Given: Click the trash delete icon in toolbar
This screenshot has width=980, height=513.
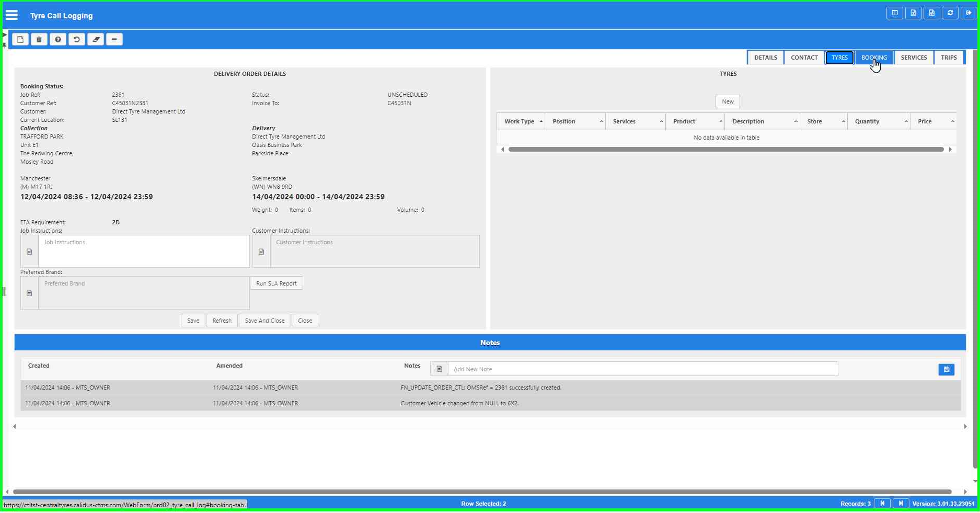Looking at the screenshot, I should pyautogui.click(x=39, y=39).
